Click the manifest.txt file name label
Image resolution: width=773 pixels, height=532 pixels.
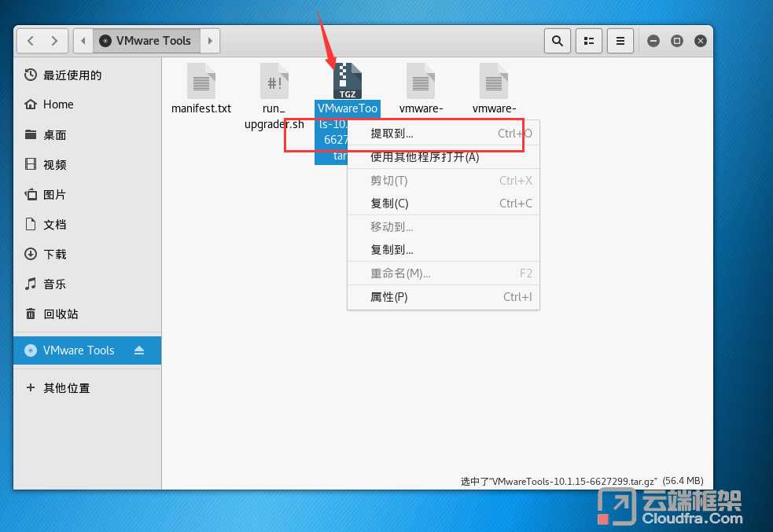coord(201,108)
